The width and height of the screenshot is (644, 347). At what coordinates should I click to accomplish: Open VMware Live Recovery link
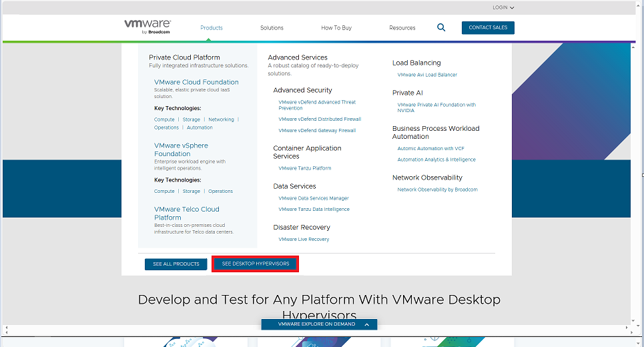pyautogui.click(x=304, y=240)
